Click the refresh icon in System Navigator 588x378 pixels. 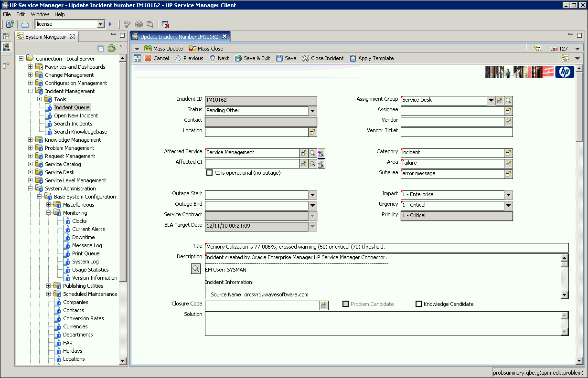click(112, 48)
